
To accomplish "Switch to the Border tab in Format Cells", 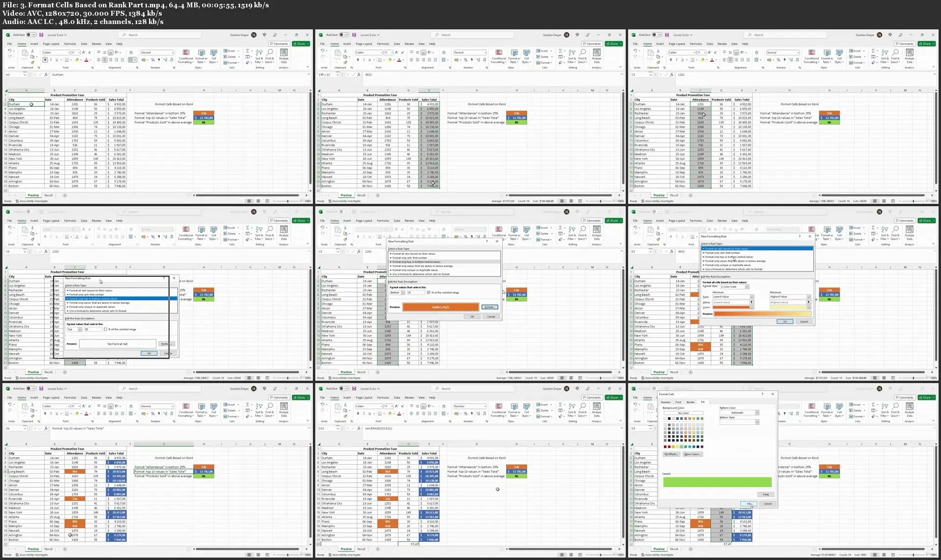I will (690, 402).
